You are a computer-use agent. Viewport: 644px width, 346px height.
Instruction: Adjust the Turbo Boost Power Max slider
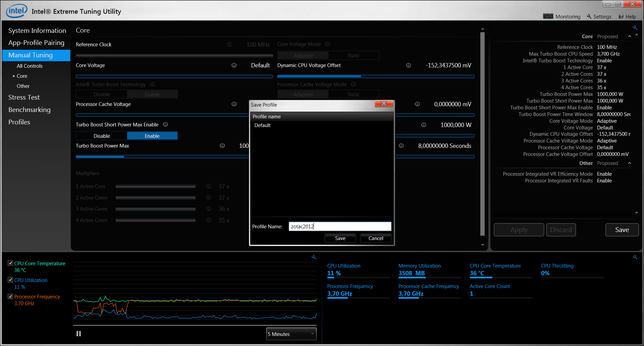[x=162, y=157]
